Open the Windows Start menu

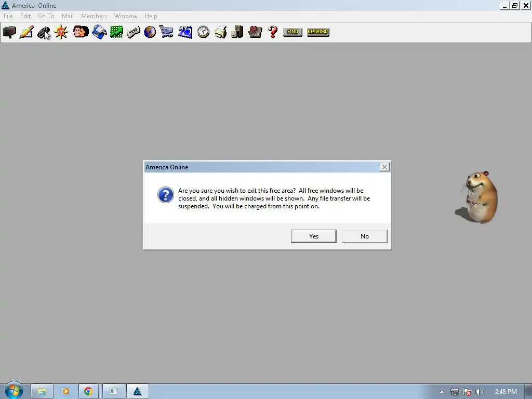coord(14,391)
